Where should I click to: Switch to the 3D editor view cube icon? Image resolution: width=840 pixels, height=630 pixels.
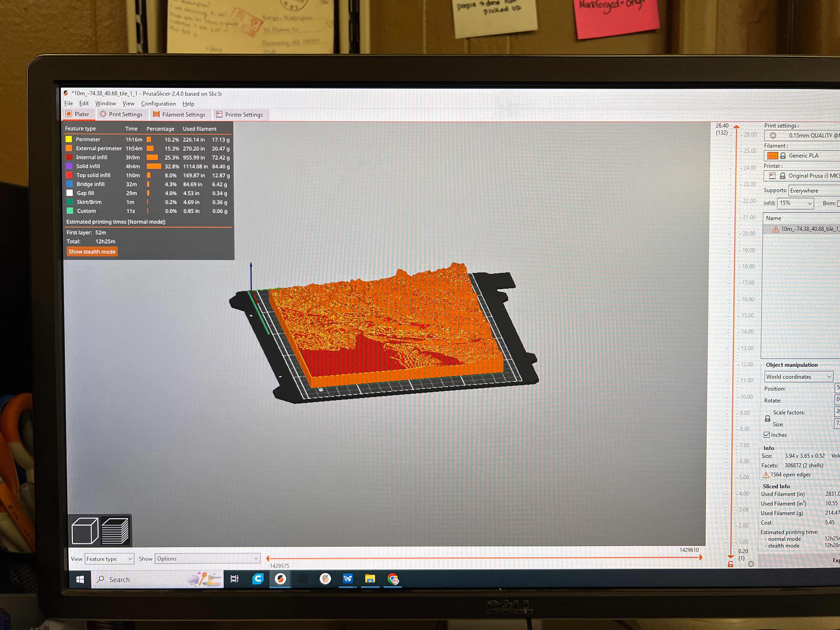coord(85,530)
